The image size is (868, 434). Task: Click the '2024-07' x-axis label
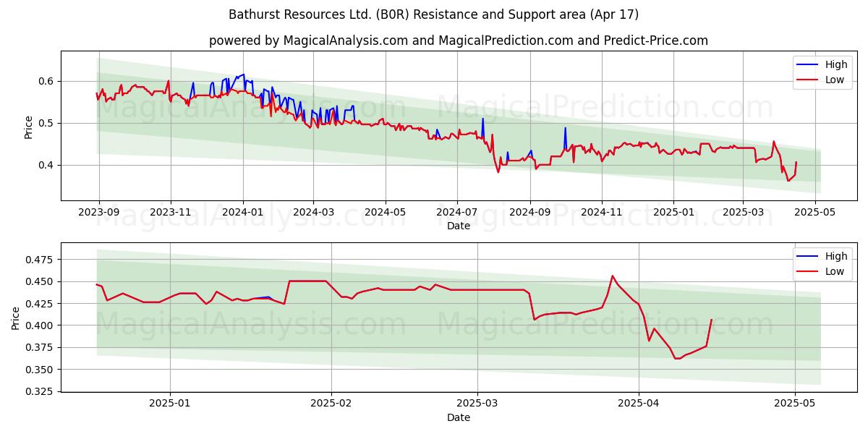456,212
